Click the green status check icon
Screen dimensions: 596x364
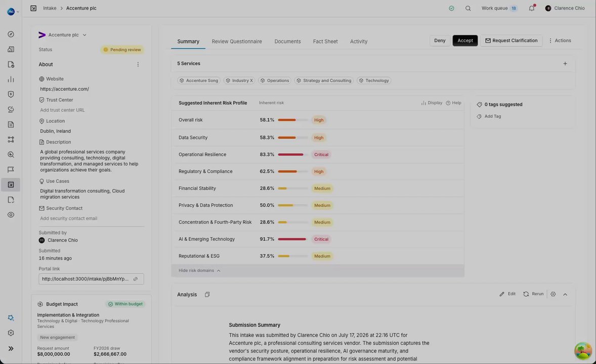coord(451,9)
